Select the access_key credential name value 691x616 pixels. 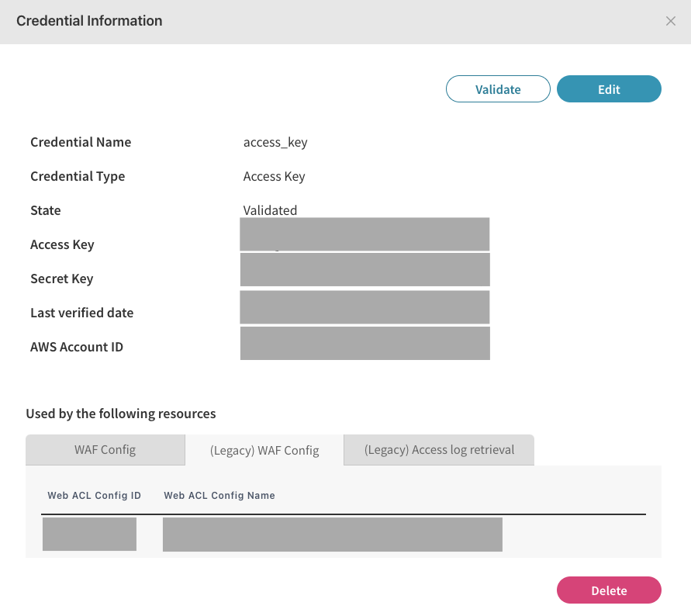(x=275, y=142)
